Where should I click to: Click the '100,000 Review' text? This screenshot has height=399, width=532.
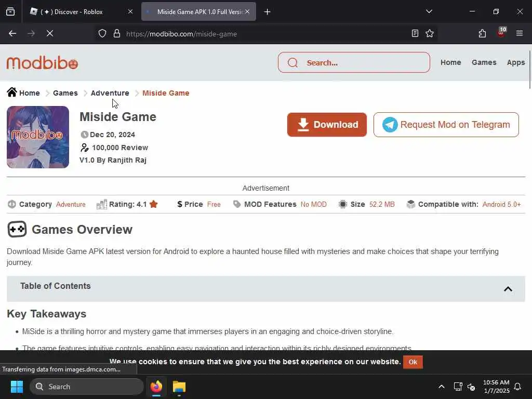[120, 148]
